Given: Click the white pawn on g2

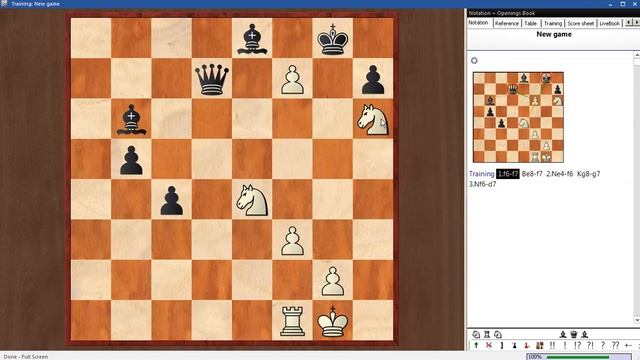Looking at the screenshot, I should [x=333, y=281].
